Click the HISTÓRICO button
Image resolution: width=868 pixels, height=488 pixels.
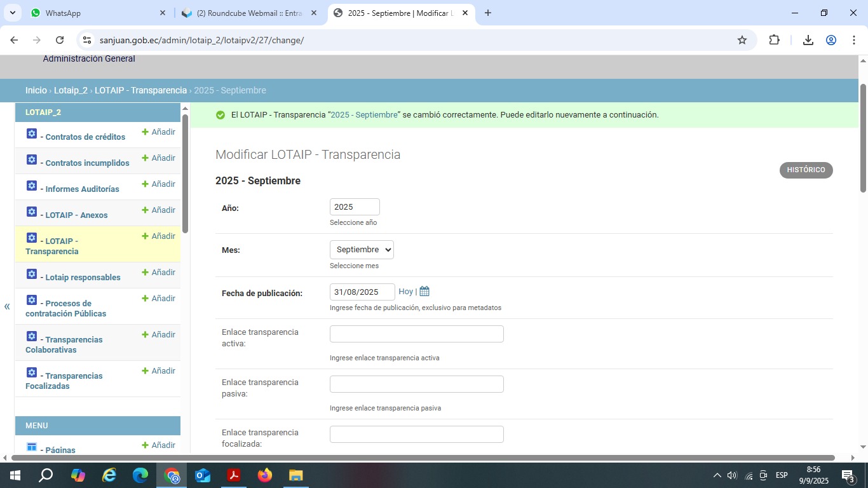806,170
